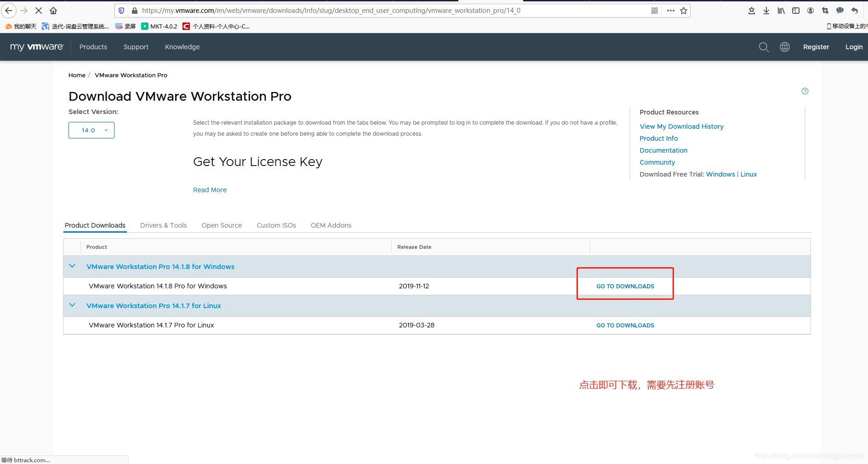Open the Firefox account avatar icon
This screenshot has width=868, height=464.
click(x=811, y=10)
